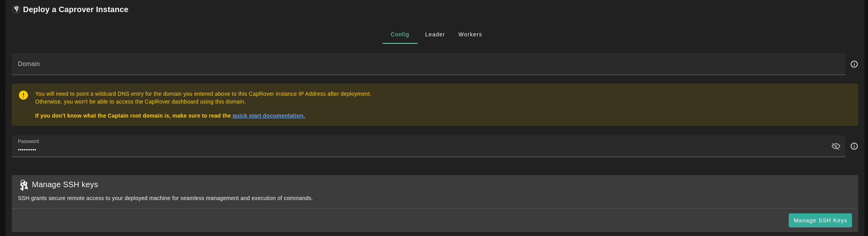Select the "Manage SSH keys" card heading

65,184
